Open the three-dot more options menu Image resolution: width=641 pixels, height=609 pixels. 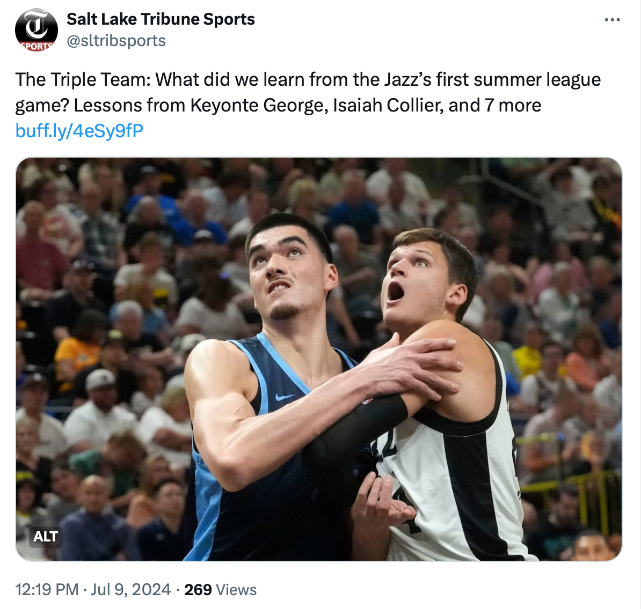click(612, 20)
